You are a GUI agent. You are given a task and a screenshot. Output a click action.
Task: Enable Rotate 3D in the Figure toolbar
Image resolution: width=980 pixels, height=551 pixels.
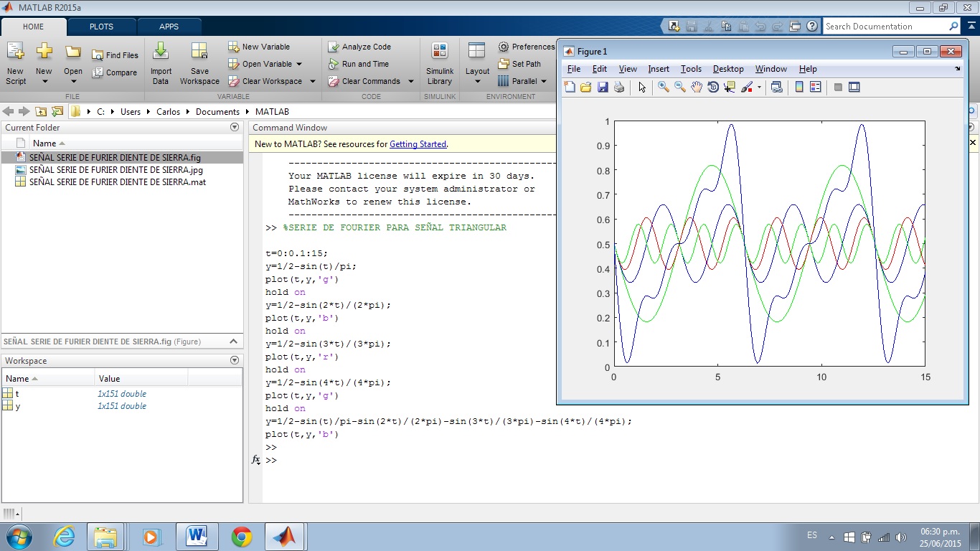coord(713,87)
